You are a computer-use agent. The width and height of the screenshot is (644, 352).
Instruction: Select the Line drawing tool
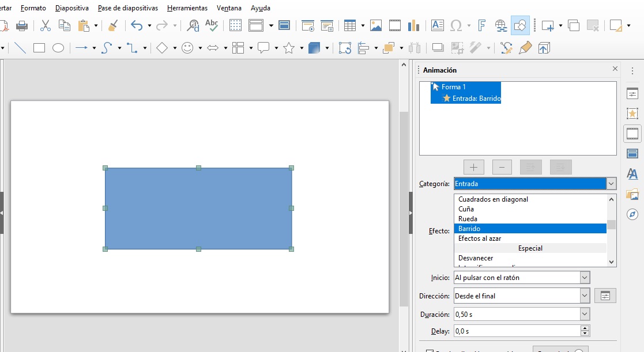[x=20, y=48]
